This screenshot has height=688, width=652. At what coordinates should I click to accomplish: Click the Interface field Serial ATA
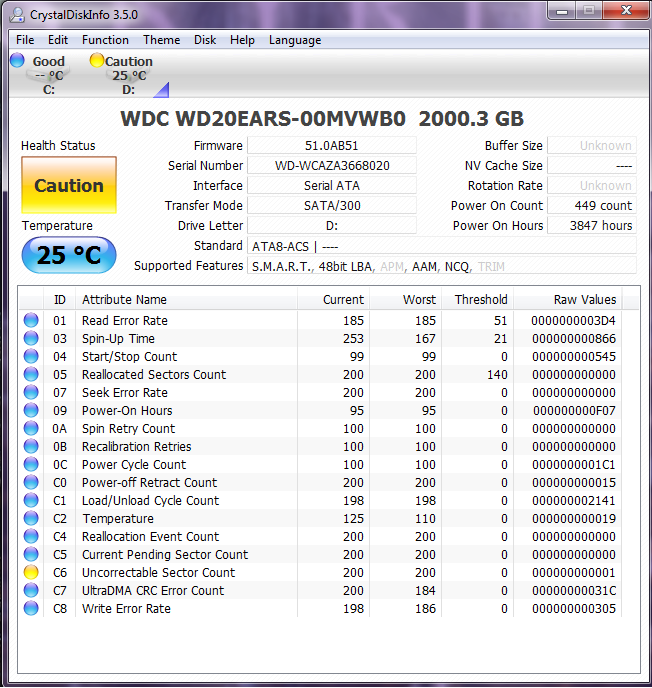332,186
